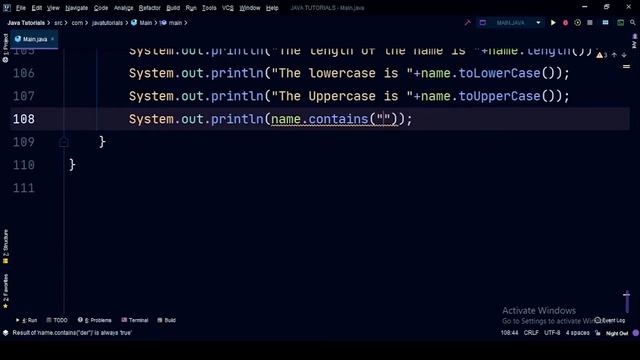The image size is (640, 360).
Task: Click the purple circle status bar icon
Action: (x=636, y=333)
